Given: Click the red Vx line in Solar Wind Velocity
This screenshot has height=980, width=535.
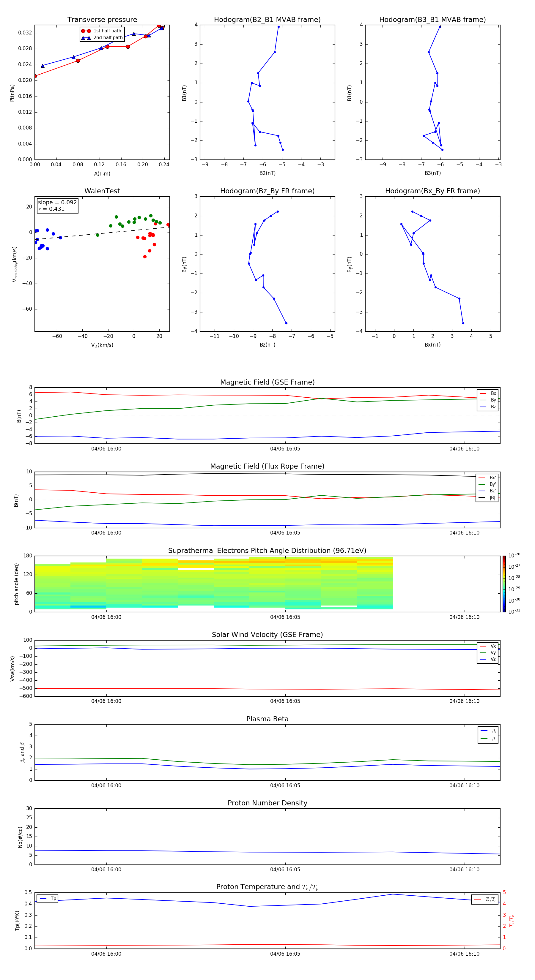Looking at the screenshot, I should pos(267,689).
